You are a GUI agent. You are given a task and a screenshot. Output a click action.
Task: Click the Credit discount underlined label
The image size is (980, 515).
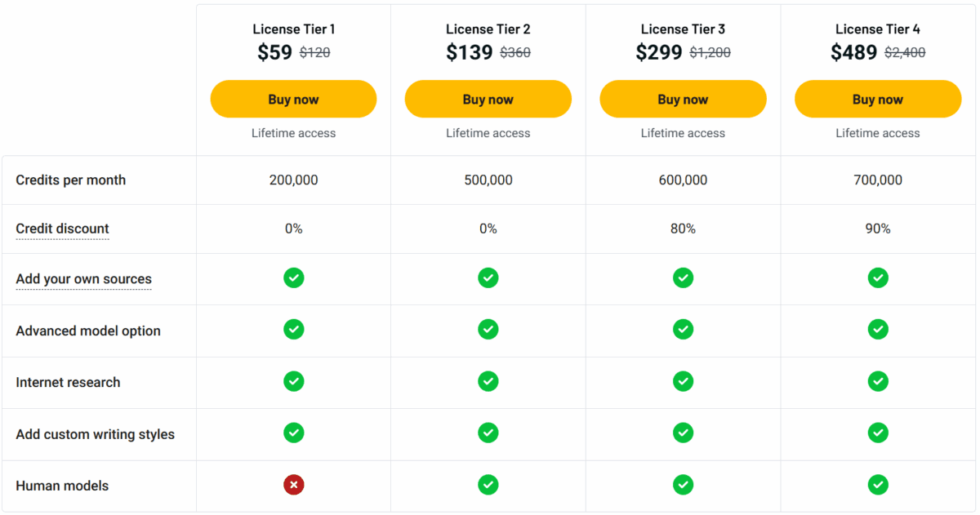(62, 229)
